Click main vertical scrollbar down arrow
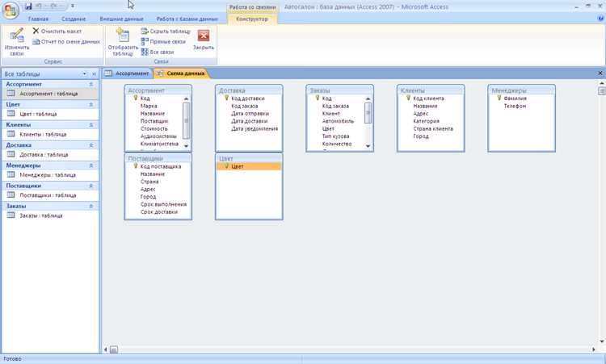Screen dimensions: 606x364 click(601, 341)
